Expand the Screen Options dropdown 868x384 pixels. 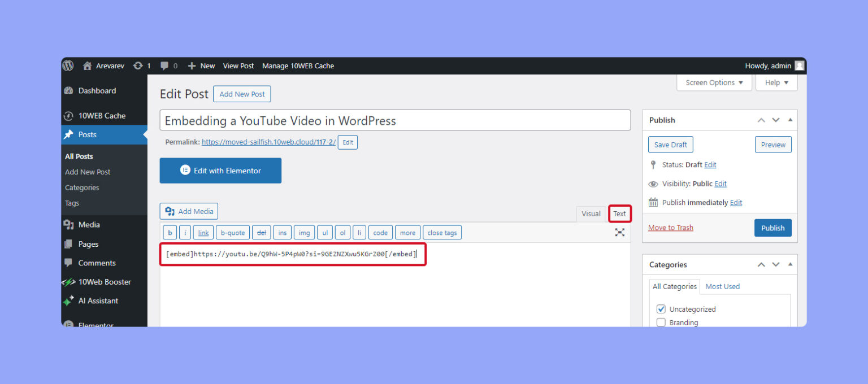pos(714,82)
